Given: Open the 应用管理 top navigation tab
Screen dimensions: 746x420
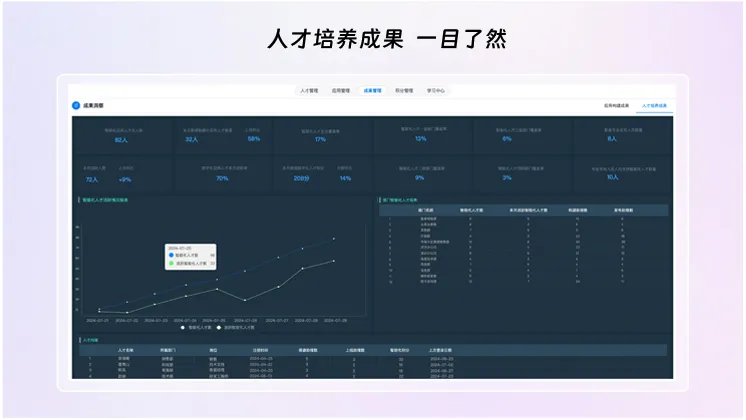Looking at the screenshot, I should pyautogui.click(x=341, y=90).
